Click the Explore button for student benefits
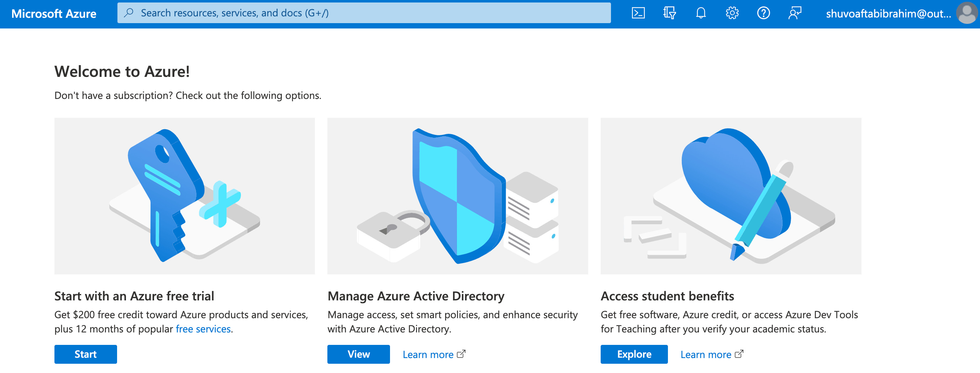 pos(634,354)
